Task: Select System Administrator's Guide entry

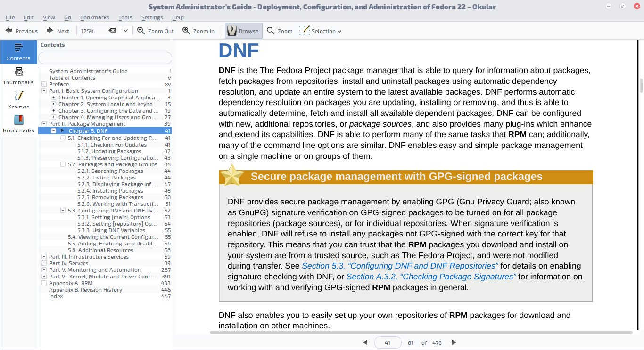Action: point(88,71)
